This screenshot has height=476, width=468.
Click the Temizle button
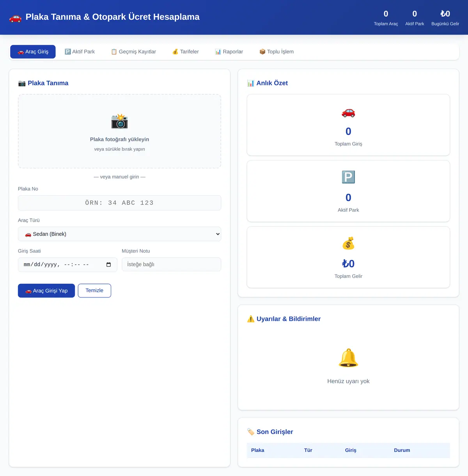(x=94, y=291)
